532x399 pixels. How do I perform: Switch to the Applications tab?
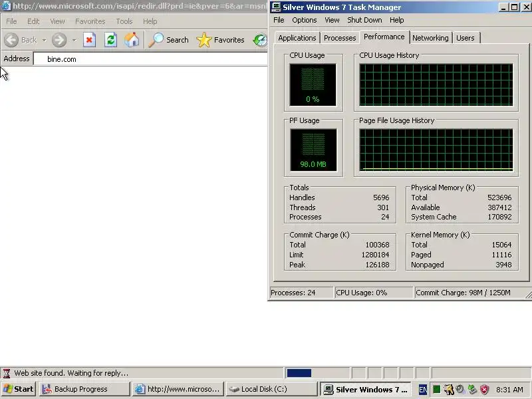coord(297,38)
